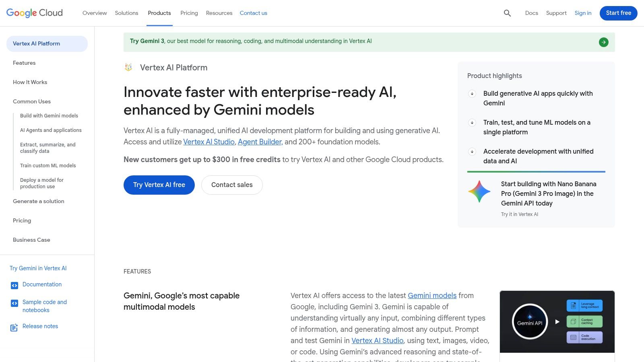Click the green arrow in Gemini 3 banner
The image size is (644, 362).
(x=604, y=42)
